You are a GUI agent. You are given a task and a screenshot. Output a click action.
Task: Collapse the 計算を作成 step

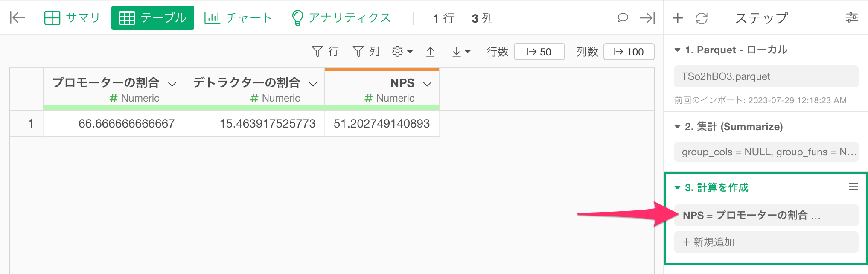click(x=677, y=188)
